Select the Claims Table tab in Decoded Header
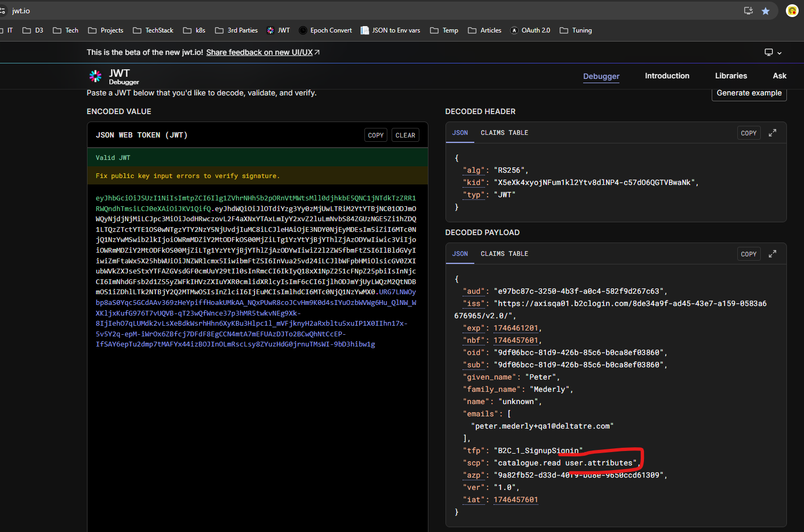 [504, 133]
